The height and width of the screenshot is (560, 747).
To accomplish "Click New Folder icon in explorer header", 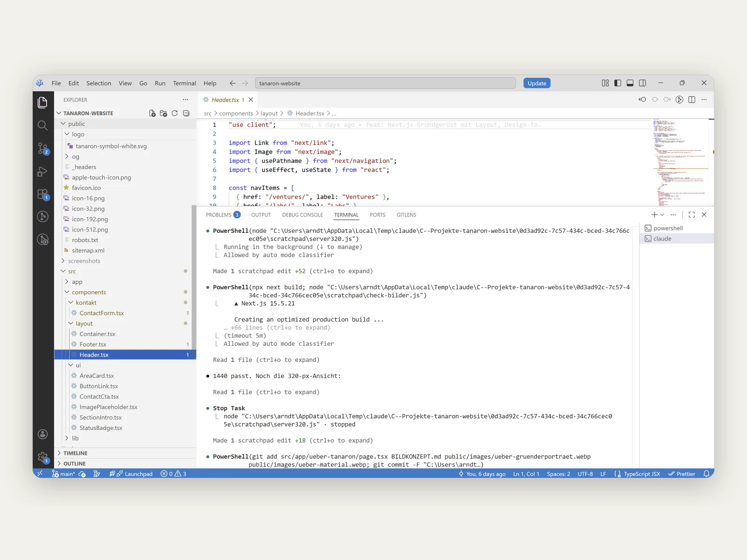I will (163, 113).
